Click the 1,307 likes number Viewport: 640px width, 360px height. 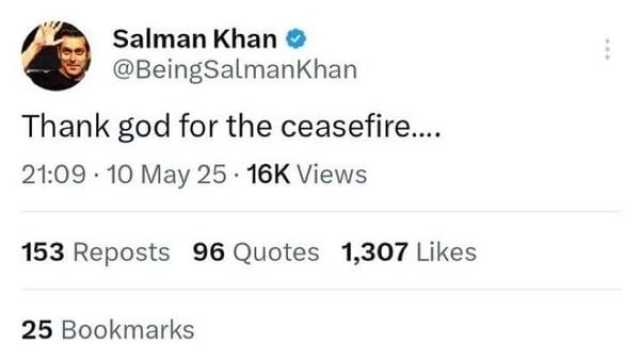point(375,252)
